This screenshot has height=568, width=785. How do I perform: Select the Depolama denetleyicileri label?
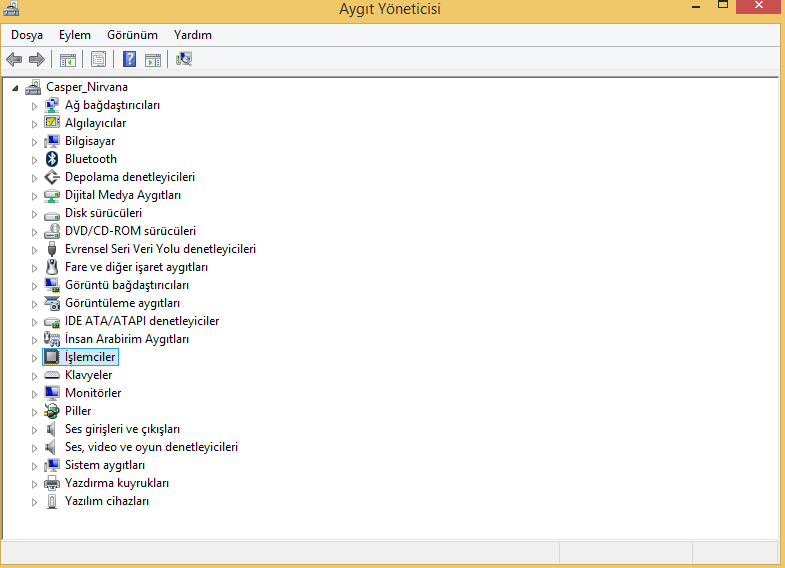130,177
